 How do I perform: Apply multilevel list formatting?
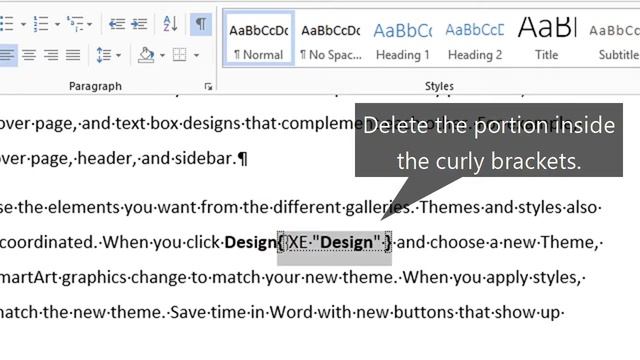tap(75, 24)
